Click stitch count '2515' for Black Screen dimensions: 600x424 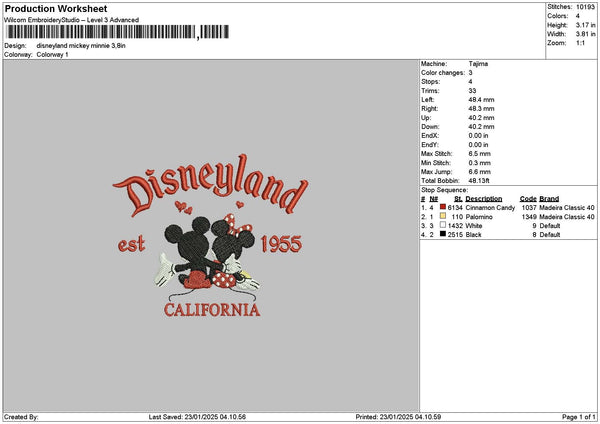tap(455, 235)
